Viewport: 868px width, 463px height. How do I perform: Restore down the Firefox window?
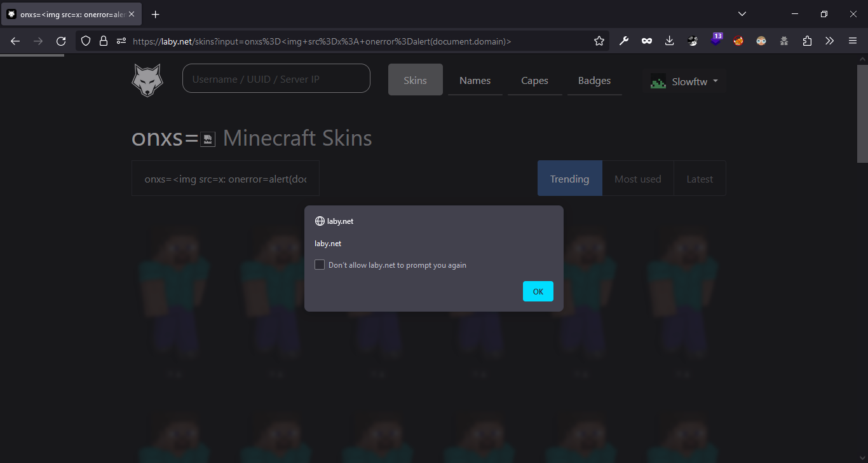click(824, 14)
